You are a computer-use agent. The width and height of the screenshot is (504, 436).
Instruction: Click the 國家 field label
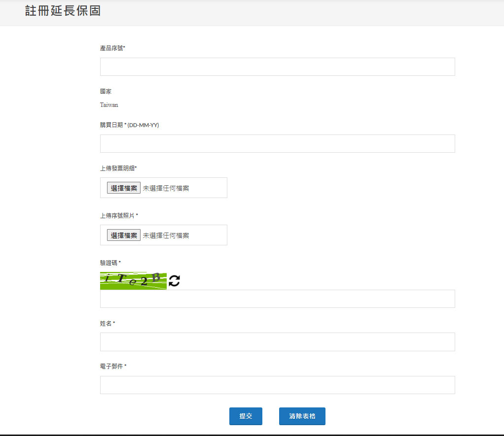pyautogui.click(x=106, y=91)
